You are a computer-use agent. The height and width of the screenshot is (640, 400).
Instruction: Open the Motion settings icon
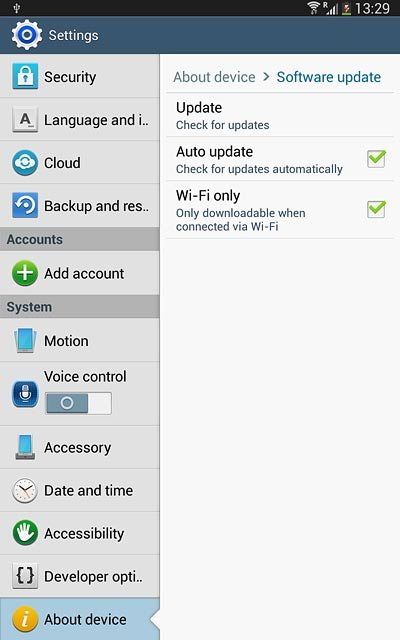pos(25,340)
